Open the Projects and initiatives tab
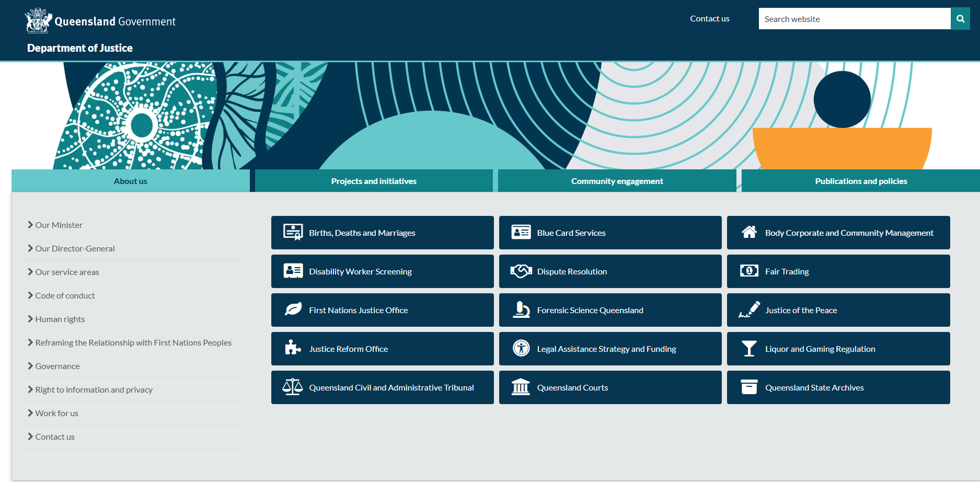Viewport: 980px width, 482px height. point(374,181)
